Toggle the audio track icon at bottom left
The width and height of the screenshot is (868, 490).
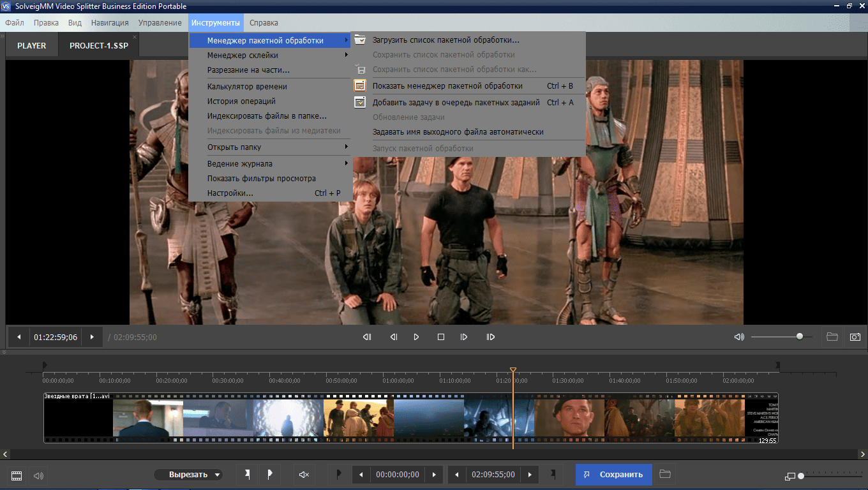pyautogui.click(x=38, y=475)
